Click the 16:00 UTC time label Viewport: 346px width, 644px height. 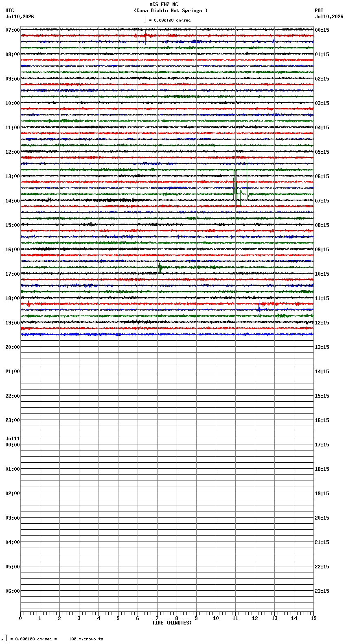coord(13,250)
